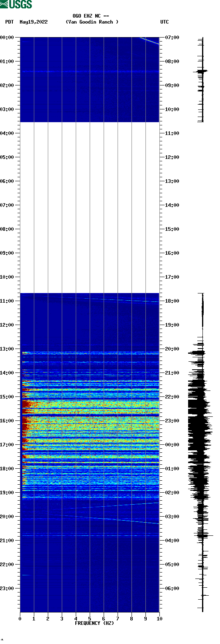
Task: Click the 00:00 UTC time label
Action: tap(172, 445)
